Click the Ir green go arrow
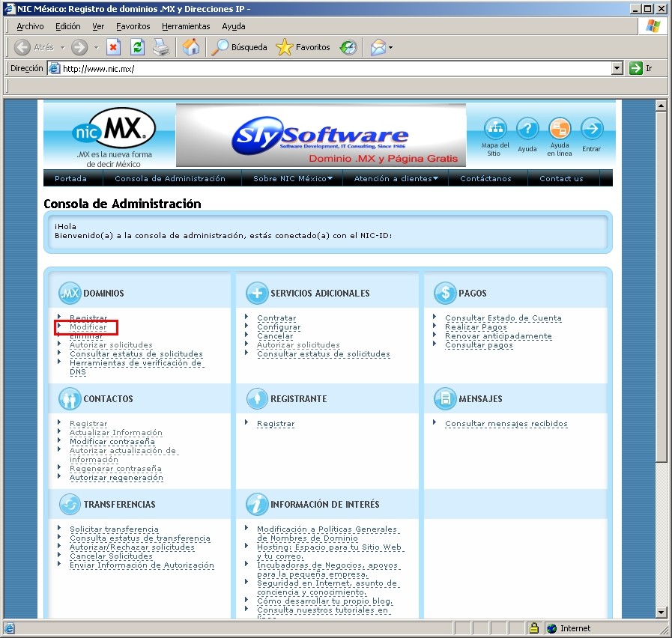 pyautogui.click(x=635, y=68)
